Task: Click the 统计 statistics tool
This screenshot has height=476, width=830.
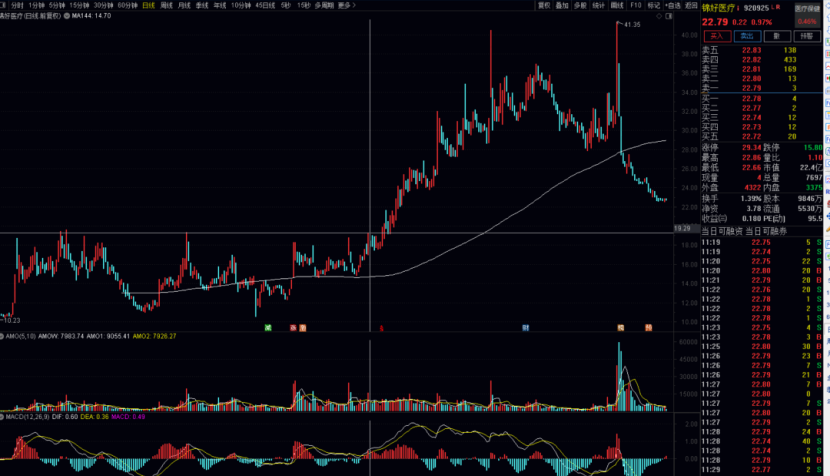Action: 598,5
